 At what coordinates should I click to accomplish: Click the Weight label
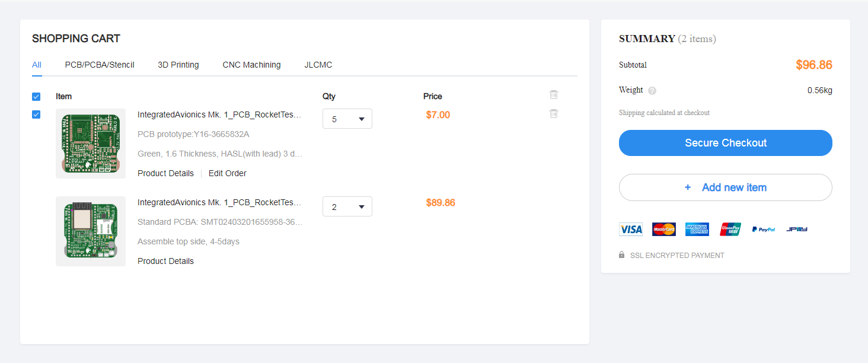coord(631,90)
